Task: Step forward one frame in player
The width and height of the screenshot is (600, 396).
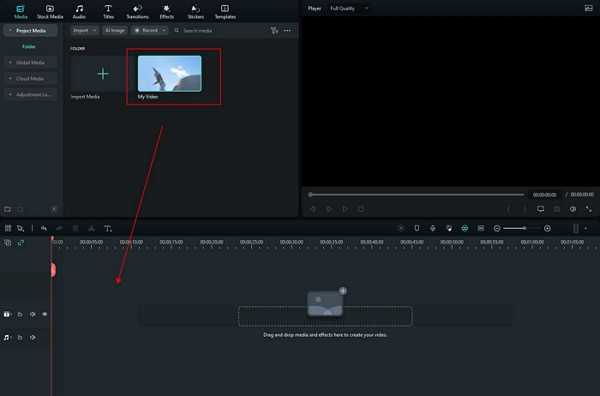Action: (329, 209)
